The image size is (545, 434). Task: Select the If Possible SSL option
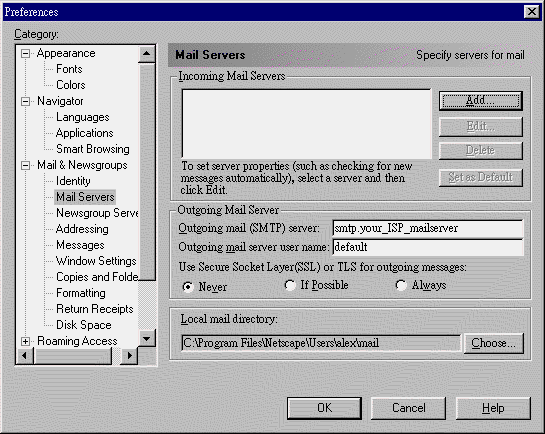[290, 285]
